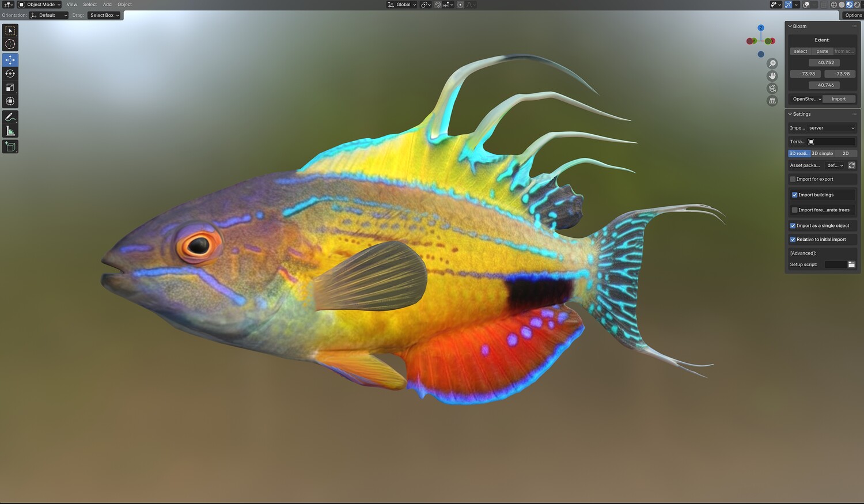This screenshot has height=504, width=864.
Task: Open the Global transform orientation dropdown
Action: [x=402, y=5]
